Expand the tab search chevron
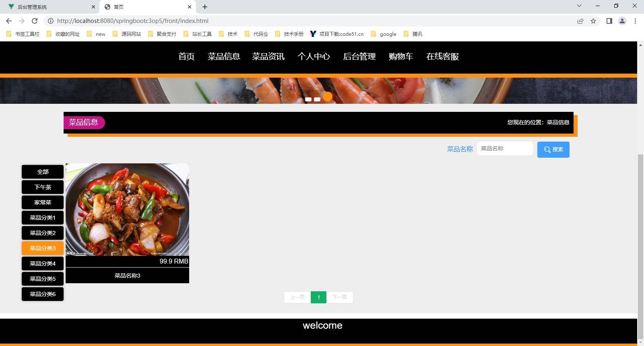The height and width of the screenshot is (346, 644). tap(579, 6)
